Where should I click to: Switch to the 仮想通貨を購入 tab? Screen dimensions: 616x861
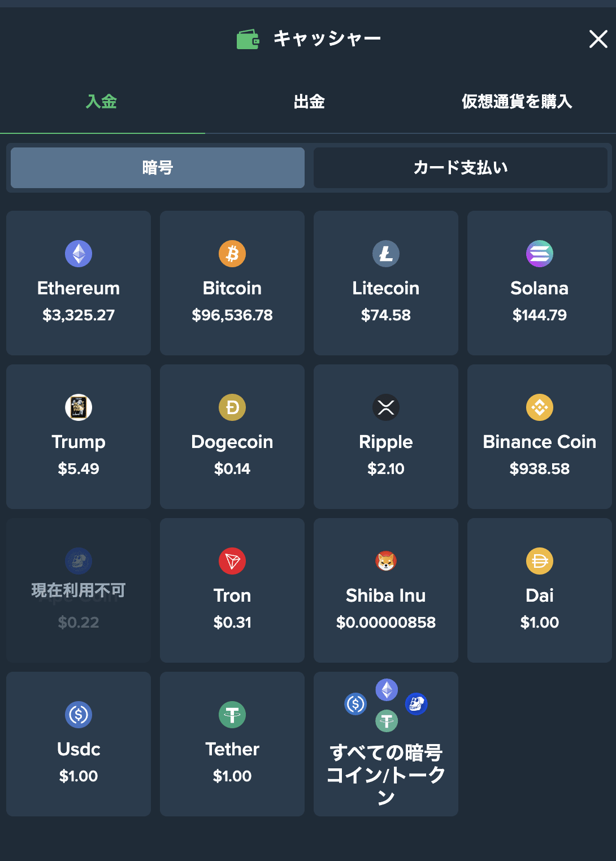pos(517,102)
